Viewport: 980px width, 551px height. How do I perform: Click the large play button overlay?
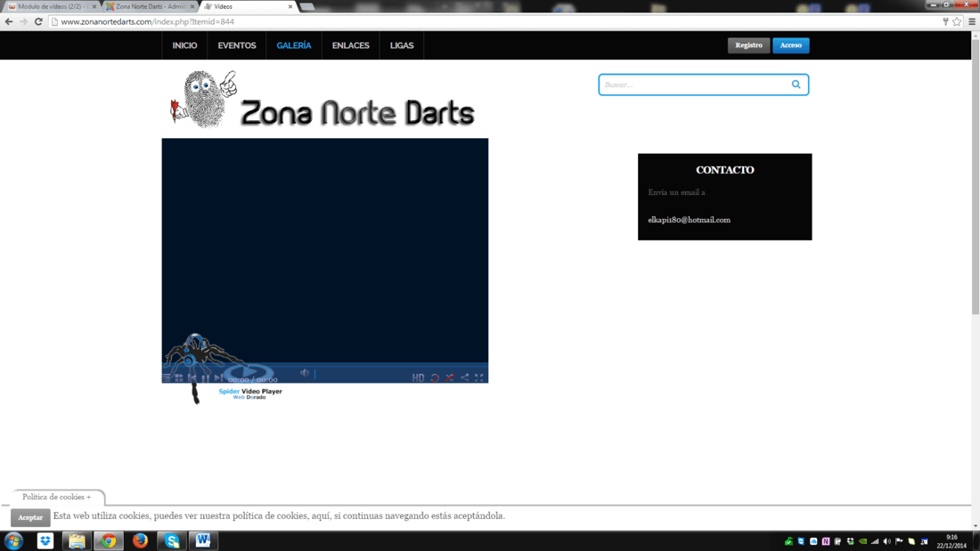tap(249, 373)
